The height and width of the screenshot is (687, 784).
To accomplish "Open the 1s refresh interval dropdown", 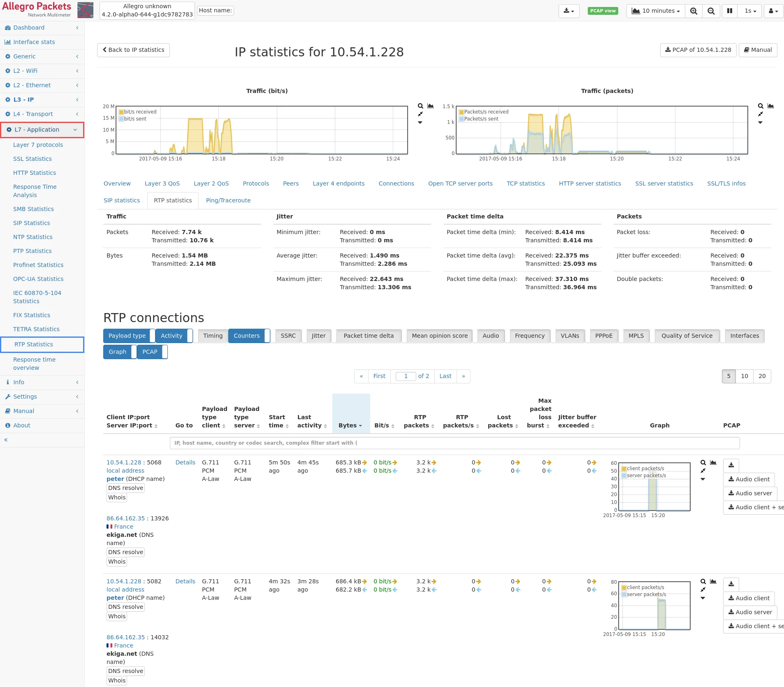I will (750, 11).
